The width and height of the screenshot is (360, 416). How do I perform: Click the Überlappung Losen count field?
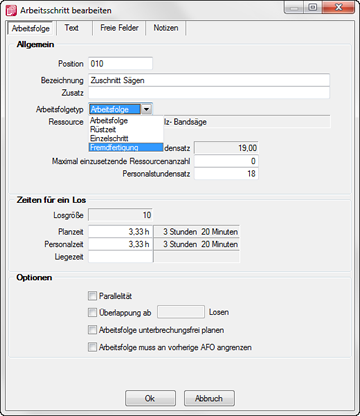[x=181, y=312]
